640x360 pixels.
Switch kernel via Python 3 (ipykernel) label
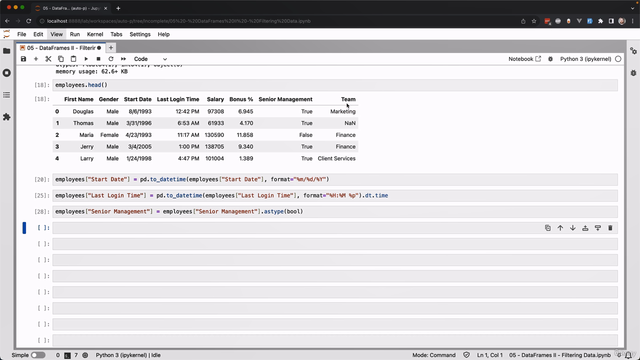coord(585,59)
